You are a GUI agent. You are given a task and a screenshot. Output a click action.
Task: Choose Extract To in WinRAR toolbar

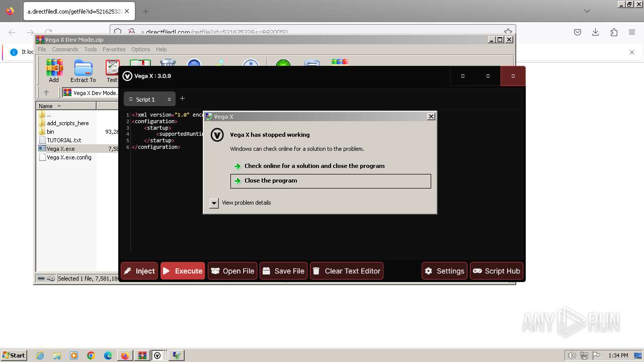[x=83, y=71]
